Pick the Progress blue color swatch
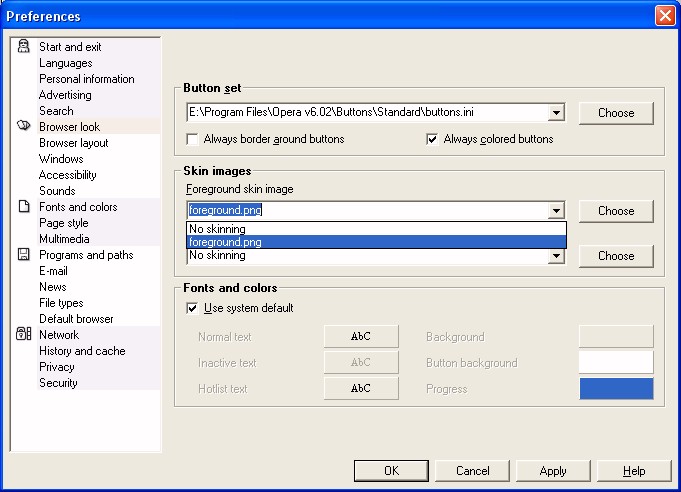The width and height of the screenshot is (681, 492). (616, 389)
